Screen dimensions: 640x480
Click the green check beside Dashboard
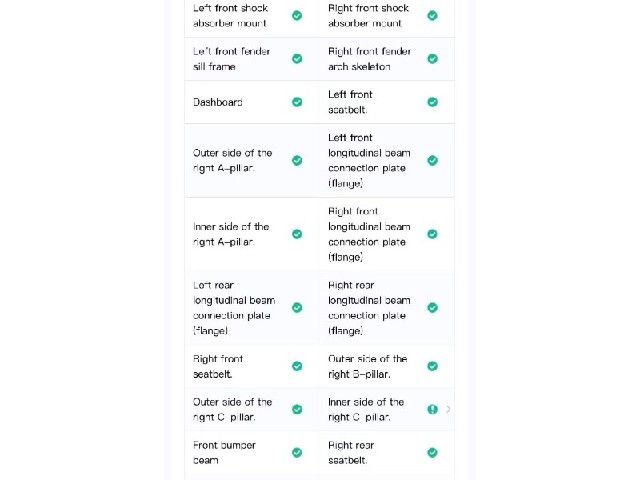pos(297,102)
